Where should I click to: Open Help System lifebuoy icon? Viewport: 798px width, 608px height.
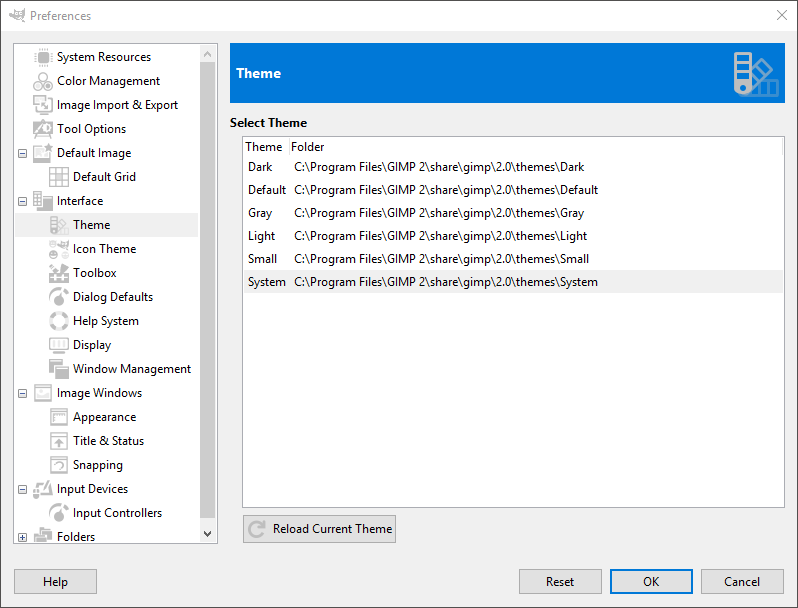pyautogui.click(x=59, y=321)
